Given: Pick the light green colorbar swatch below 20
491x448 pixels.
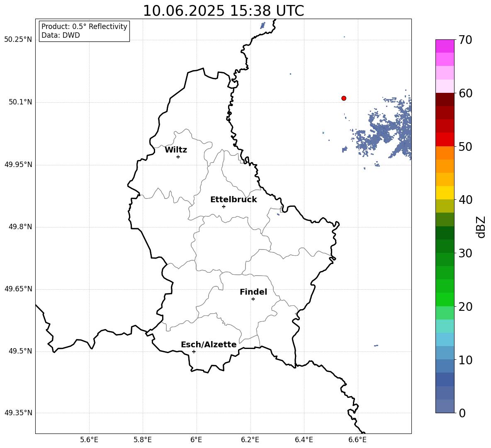Looking at the screenshot, I should 445,313.
